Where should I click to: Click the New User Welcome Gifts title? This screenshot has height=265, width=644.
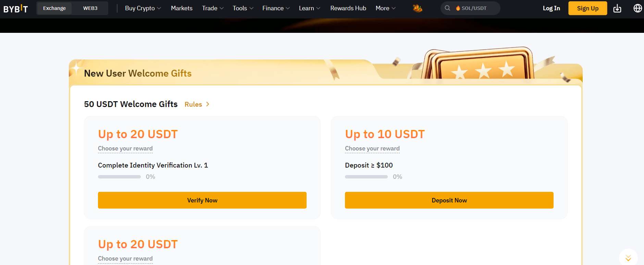pos(138,73)
